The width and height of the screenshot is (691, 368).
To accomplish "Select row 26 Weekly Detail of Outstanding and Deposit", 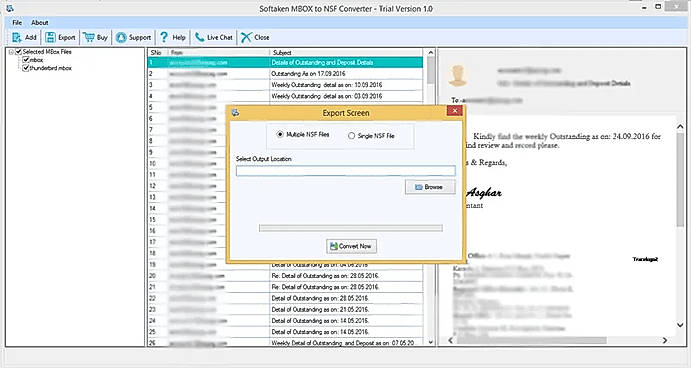I will tap(285, 342).
